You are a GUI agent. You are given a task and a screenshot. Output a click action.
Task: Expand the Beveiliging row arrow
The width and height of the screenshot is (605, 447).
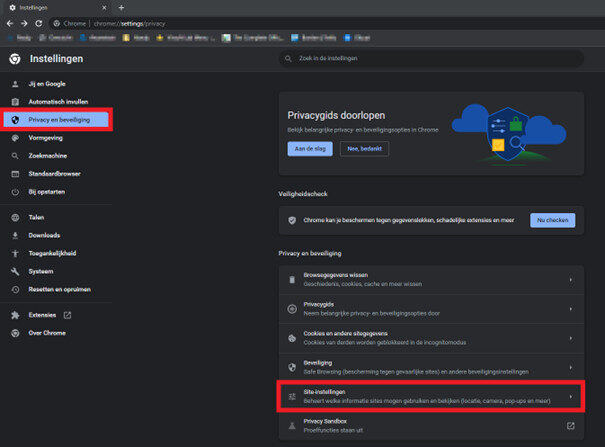pos(571,368)
